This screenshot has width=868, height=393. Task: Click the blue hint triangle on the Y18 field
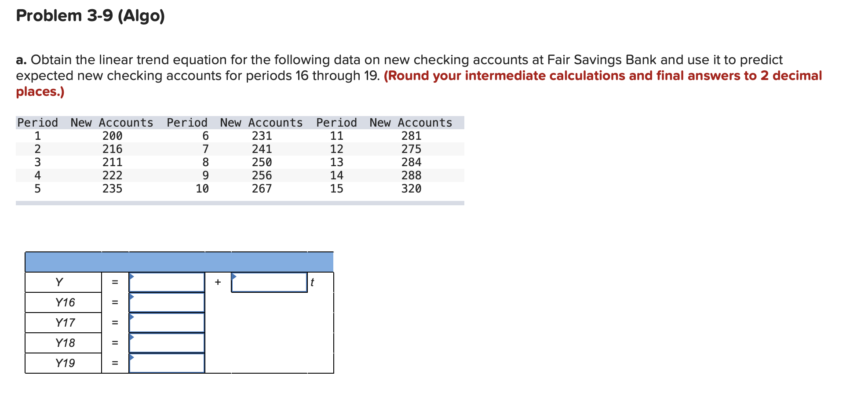[132, 337]
